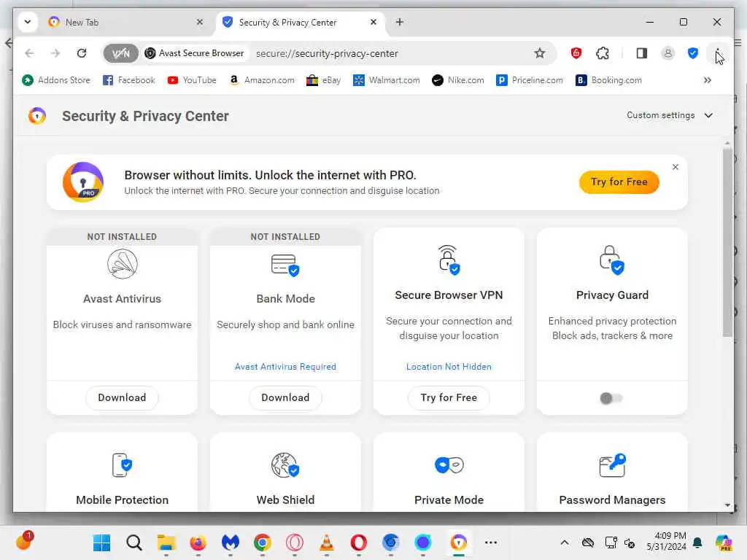Open the tab search dropdown arrow
This screenshot has width=747, height=560.
[27, 22]
